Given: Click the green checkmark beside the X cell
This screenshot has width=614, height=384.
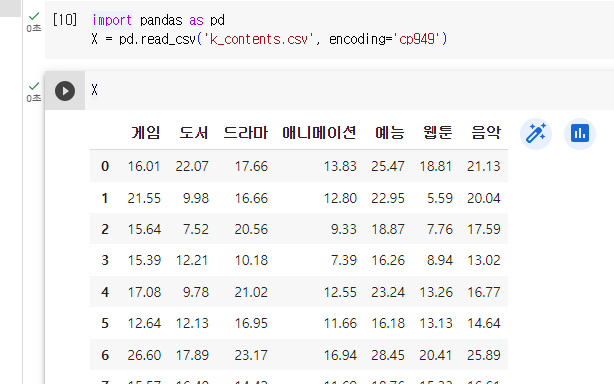Looking at the screenshot, I should click(x=34, y=86).
